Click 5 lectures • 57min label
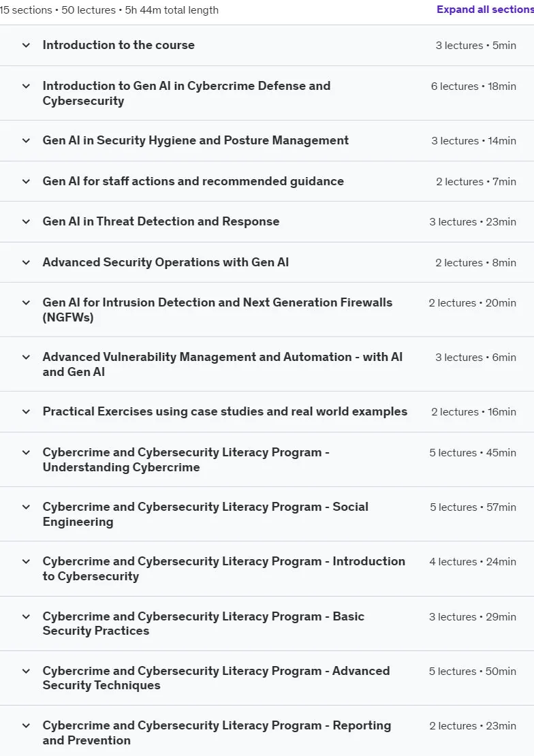 click(x=473, y=507)
